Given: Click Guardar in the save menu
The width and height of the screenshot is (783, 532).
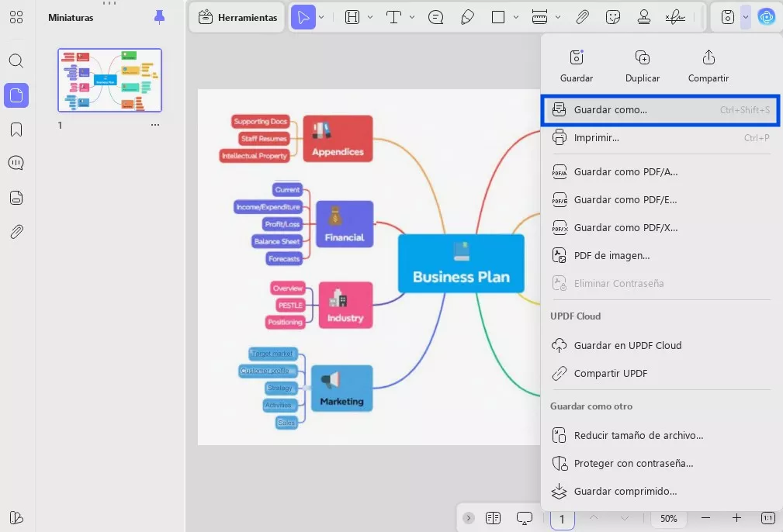Looking at the screenshot, I should pyautogui.click(x=577, y=67).
